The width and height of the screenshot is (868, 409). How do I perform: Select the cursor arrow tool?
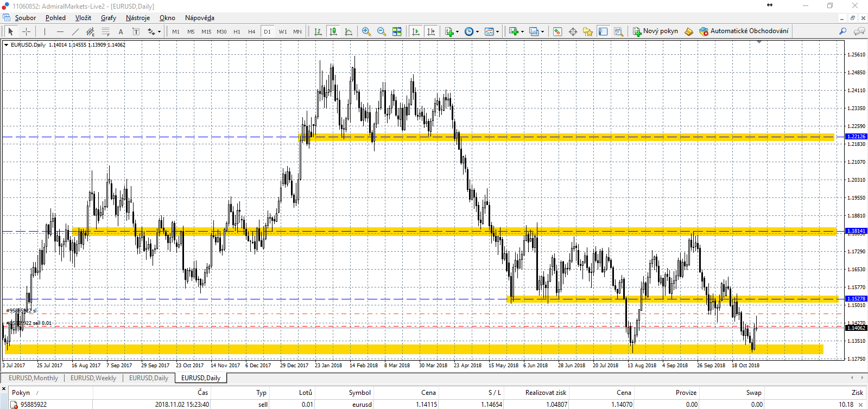[x=10, y=31]
